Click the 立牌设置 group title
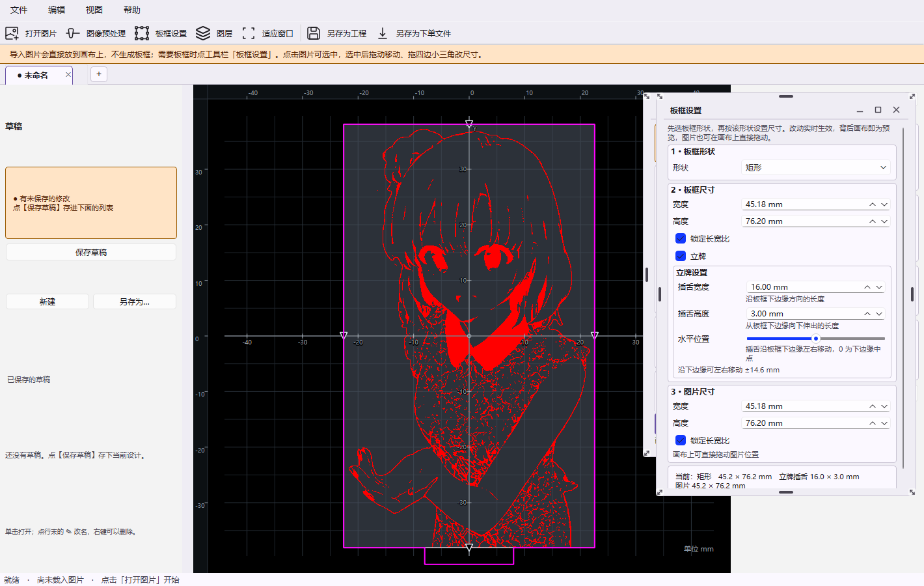 [692, 273]
